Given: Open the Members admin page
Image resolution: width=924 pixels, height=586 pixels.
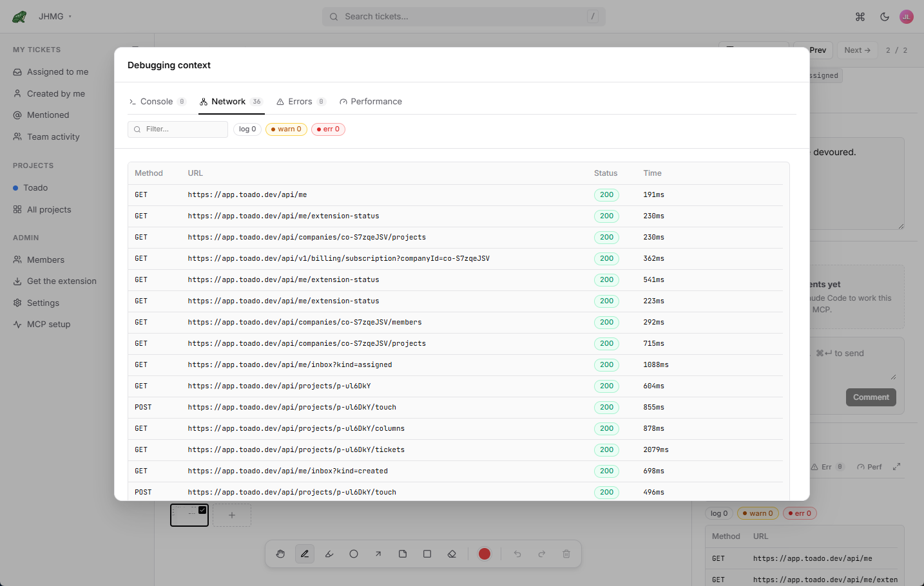Looking at the screenshot, I should pos(39,260).
